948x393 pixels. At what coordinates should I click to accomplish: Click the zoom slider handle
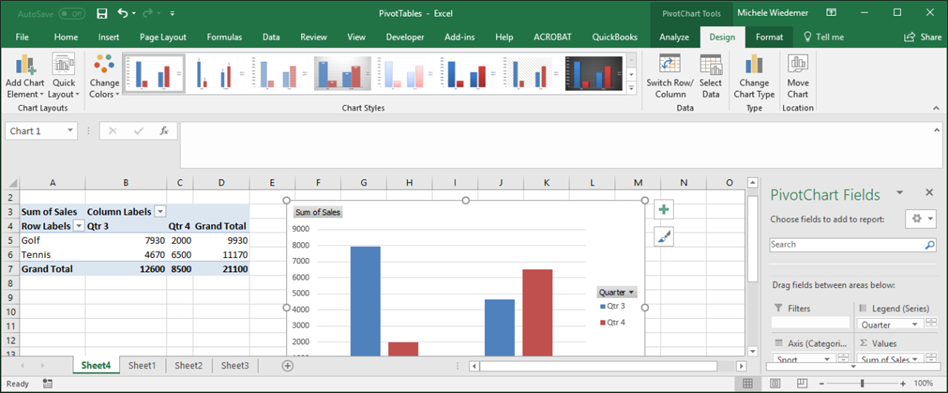click(x=862, y=383)
